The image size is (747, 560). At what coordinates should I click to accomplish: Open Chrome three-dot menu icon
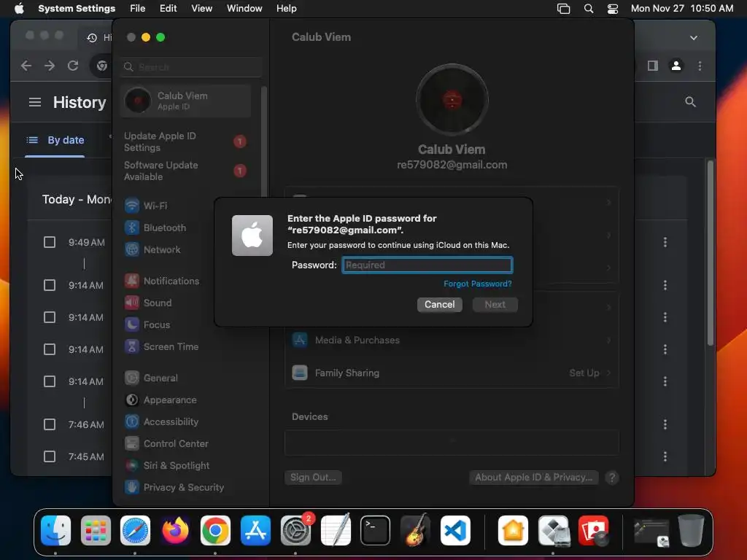(x=700, y=66)
